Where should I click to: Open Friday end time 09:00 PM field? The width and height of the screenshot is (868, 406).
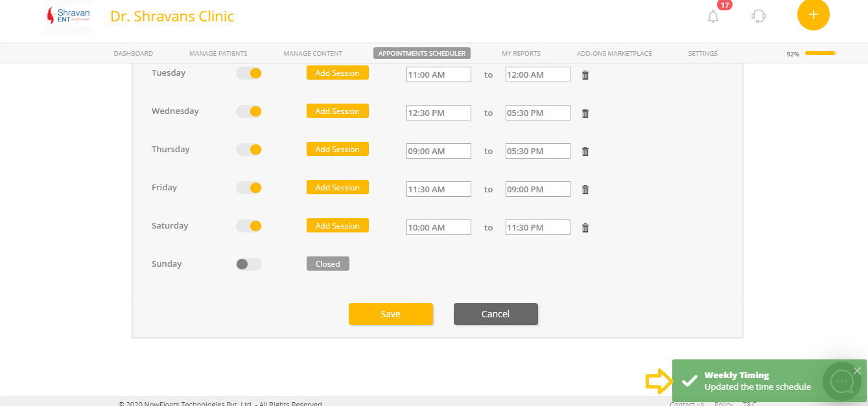538,189
